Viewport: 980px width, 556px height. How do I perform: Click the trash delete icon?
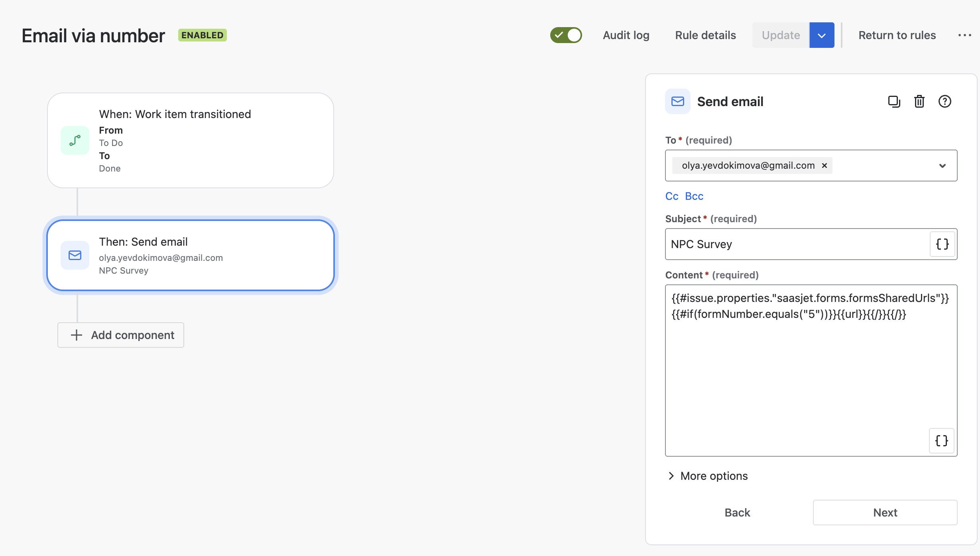pyautogui.click(x=919, y=102)
